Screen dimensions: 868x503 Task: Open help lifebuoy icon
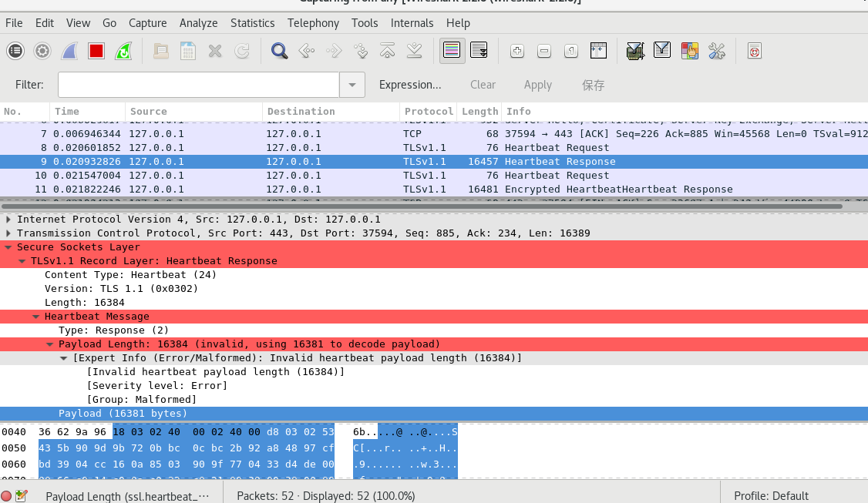(x=755, y=51)
